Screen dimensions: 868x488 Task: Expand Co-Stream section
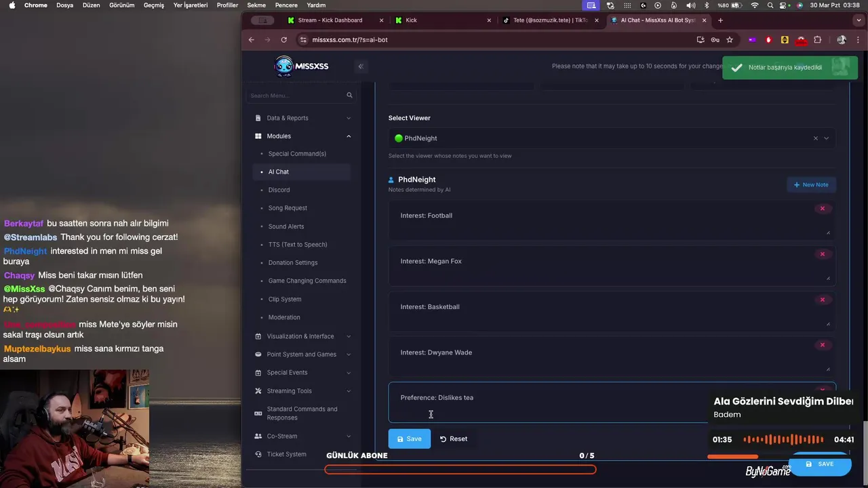pos(302,436)
